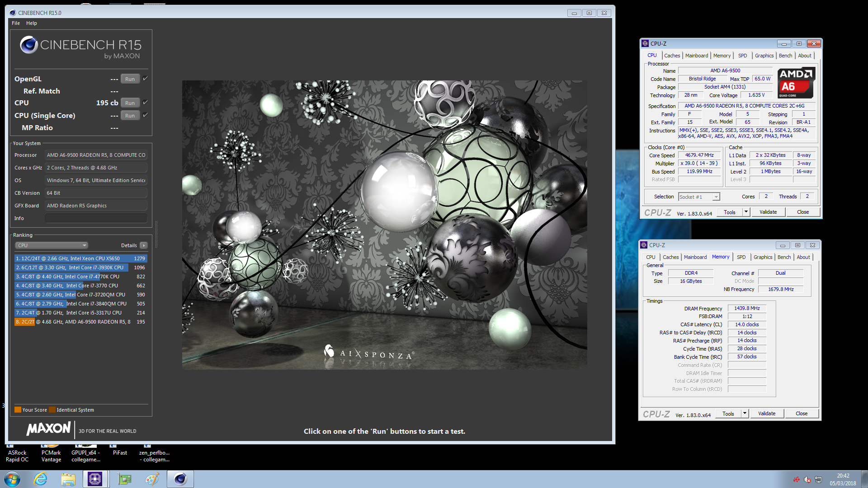Click Tools button in upper CPU-Z window

pos(730,212)
